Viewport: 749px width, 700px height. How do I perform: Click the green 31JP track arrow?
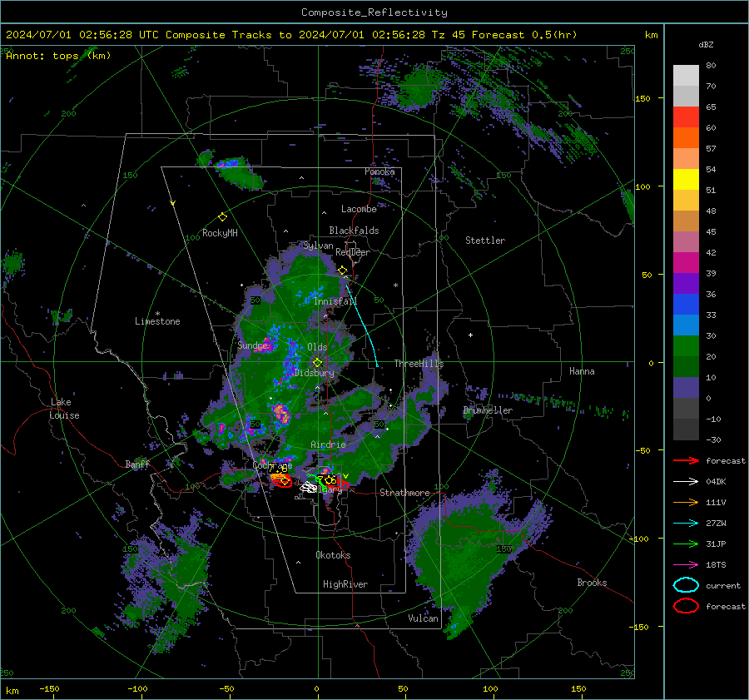pyautogui.click(x=686, y=544)
